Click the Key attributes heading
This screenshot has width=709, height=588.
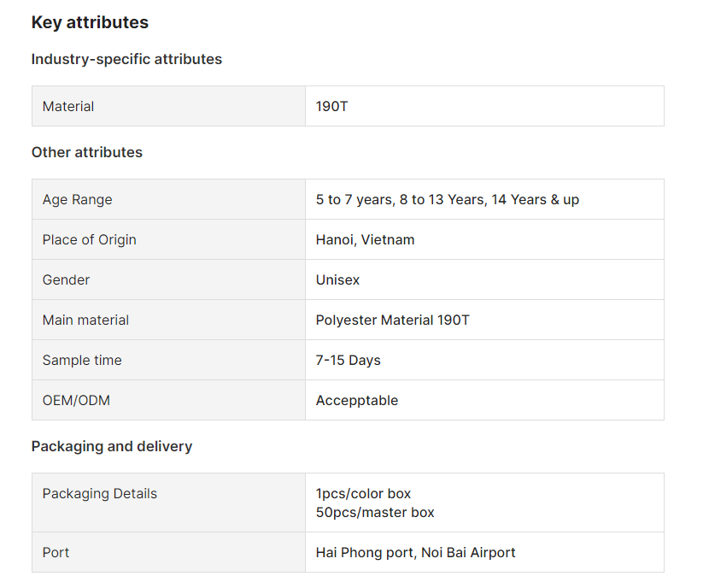coord(90,23)
